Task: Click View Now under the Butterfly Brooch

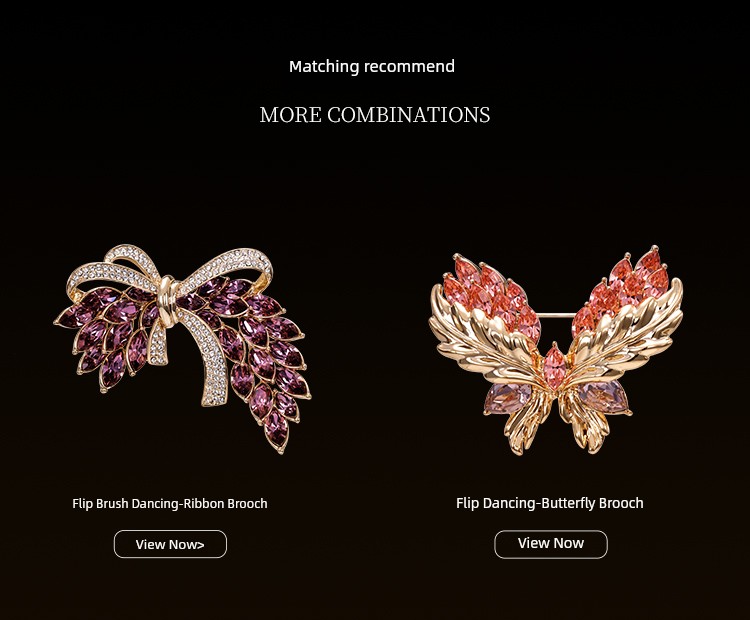Action: pyautogui.click(x=551, y=544)
